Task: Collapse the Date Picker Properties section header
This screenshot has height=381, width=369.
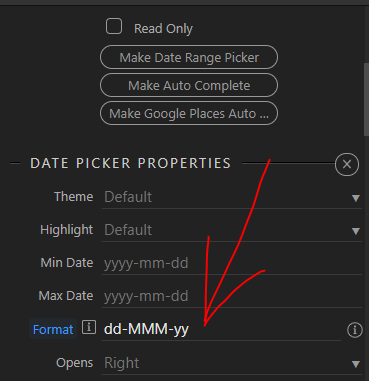Action: coord(131,163)
